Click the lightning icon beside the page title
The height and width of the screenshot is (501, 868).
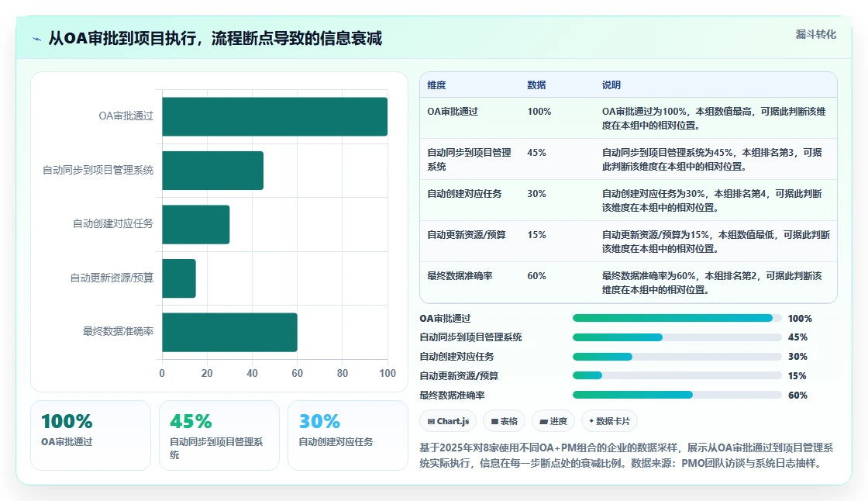[37, 39]
